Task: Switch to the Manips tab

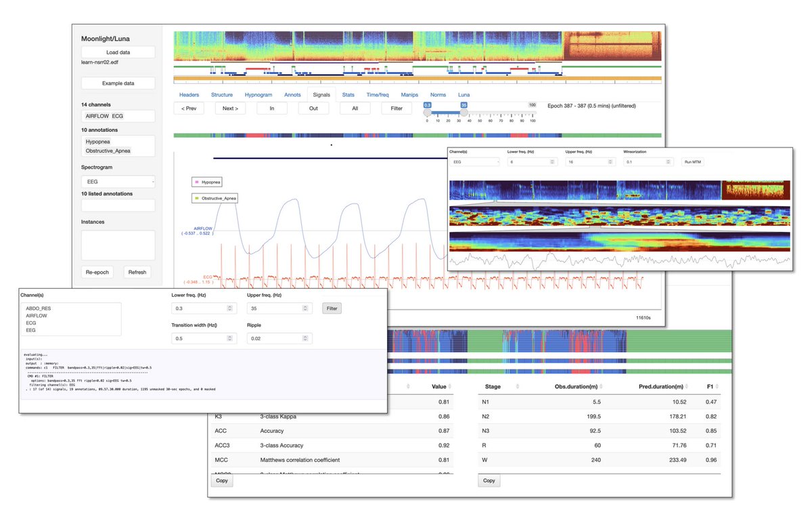Action: (409, 95)
